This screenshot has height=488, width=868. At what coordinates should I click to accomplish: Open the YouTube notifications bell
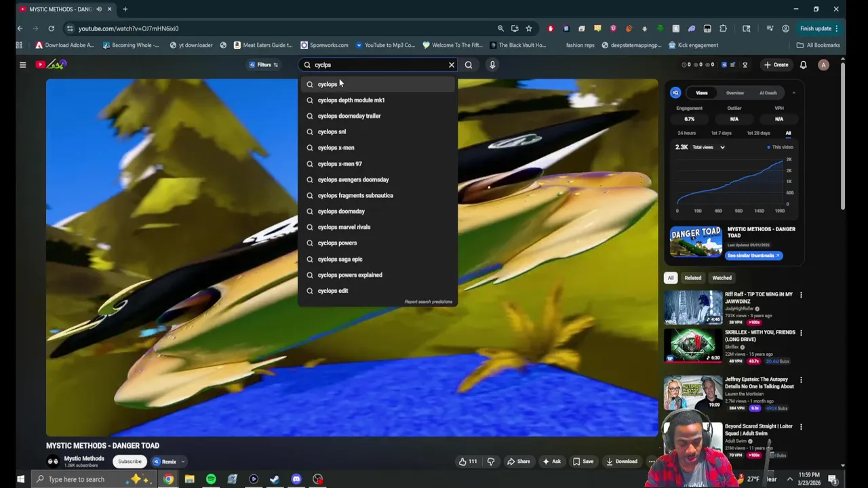pos(803,65)
